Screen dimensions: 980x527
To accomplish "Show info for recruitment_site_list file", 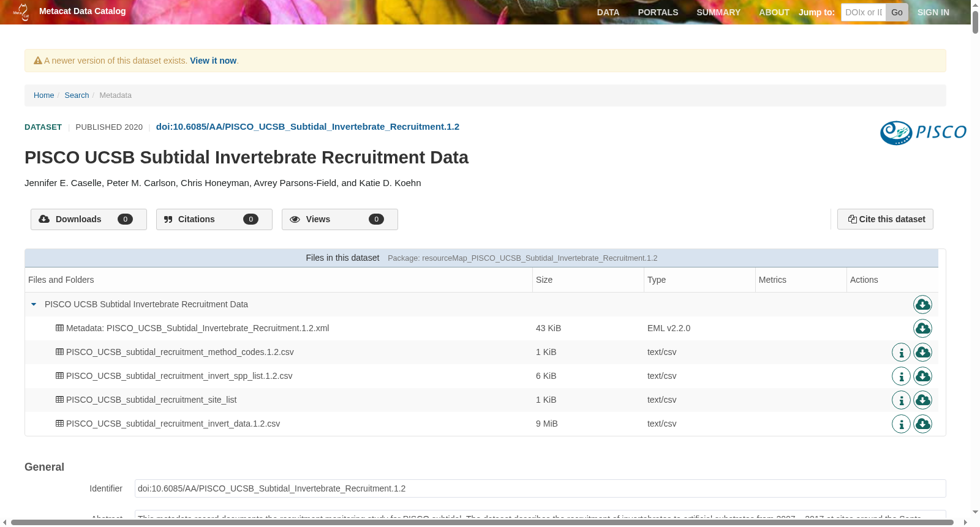I will tap(901, 400).
